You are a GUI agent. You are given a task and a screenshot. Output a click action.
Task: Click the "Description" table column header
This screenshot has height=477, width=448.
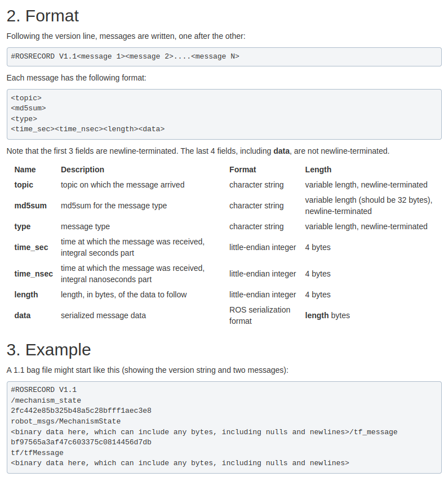tap(82, 170)
